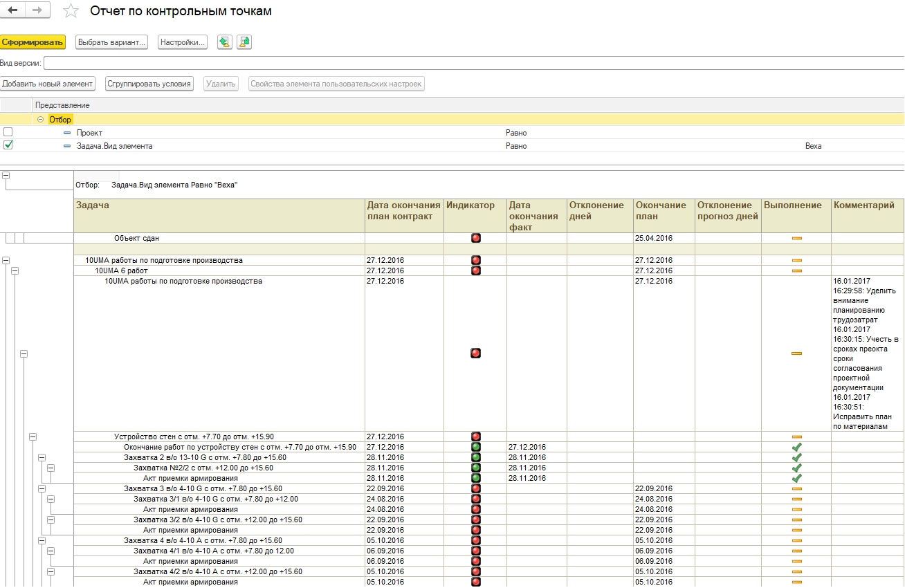Click Добавить новый элемент
The image size is (905, 588).
coord(47,84)
